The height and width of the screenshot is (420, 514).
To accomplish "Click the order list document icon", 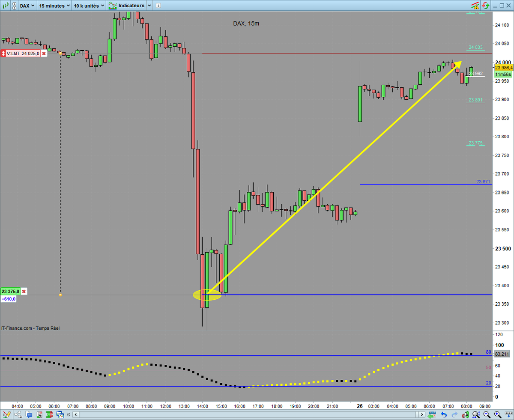I will [x=39, y=414].
